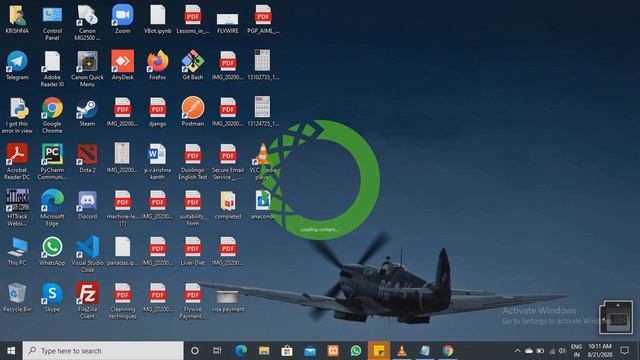Screen dimensions: 640x360
Task: Open Visual Studio Code shortcut
Action: [x=87, y=255]
